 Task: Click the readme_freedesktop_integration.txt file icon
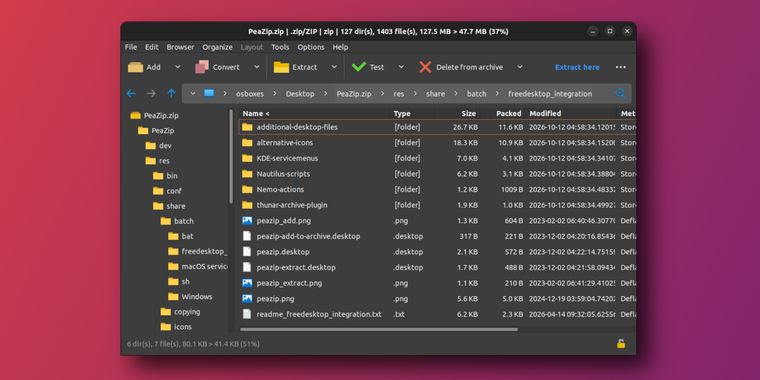click(247, 314)
